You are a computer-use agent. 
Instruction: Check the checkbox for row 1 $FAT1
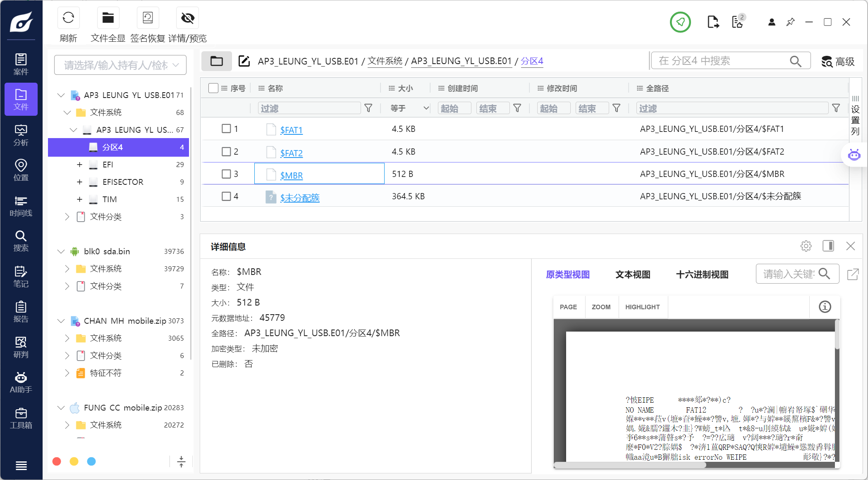(x=226, y=129)
